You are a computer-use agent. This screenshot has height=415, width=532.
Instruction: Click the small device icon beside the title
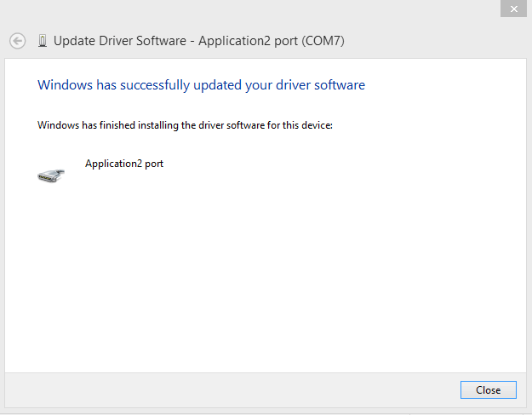(x=43, y=41)
